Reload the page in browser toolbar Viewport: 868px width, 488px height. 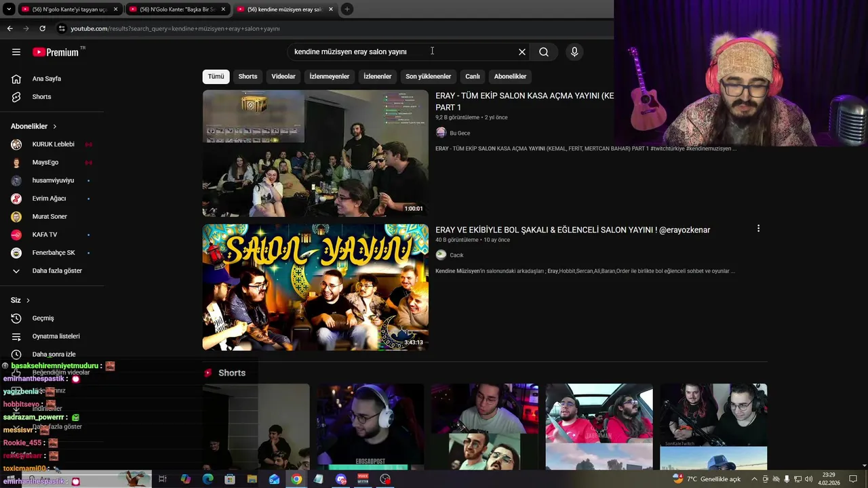pos(42,28)
